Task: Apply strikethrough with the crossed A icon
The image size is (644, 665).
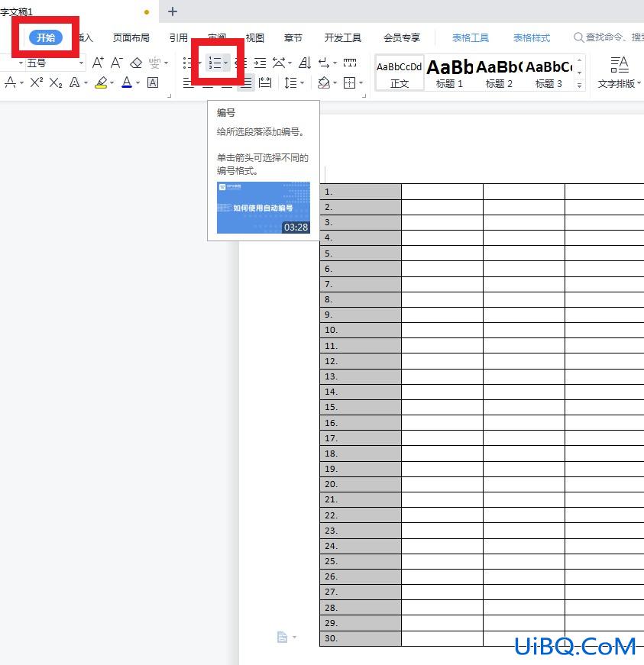Action: (10, 82)
